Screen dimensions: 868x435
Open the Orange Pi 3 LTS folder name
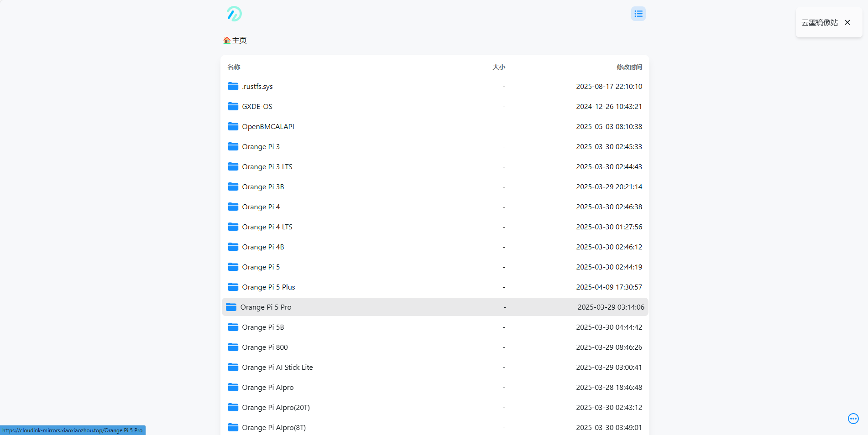click(x=267, y=167)
